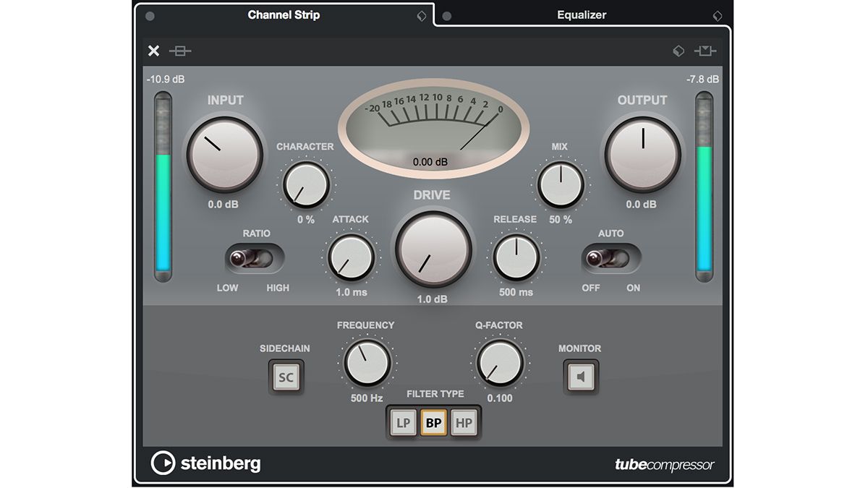Click the module selector icon beside X
This screenshot has height=488, width=868.
pos(180,51)
